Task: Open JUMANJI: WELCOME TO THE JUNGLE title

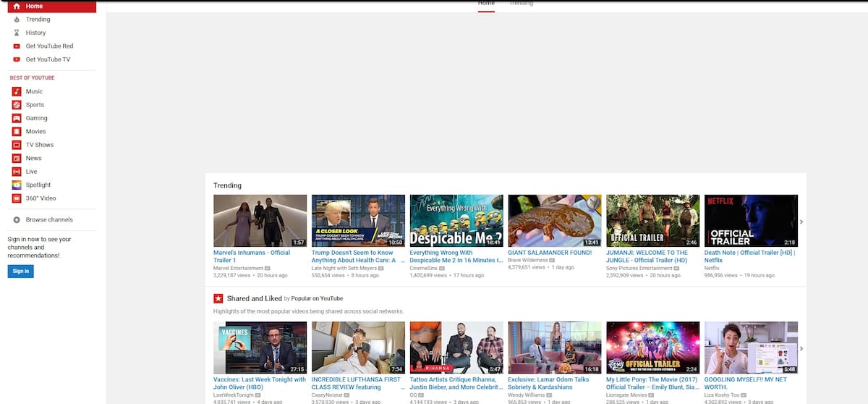Action: click(647, 256)
